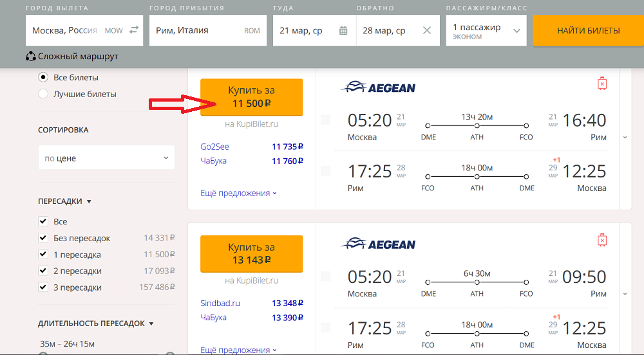This screenshot has width=644, height=355.
Task: Click no-baggage icon on second Aegean ticket
Action: click(x=602, y=240)
